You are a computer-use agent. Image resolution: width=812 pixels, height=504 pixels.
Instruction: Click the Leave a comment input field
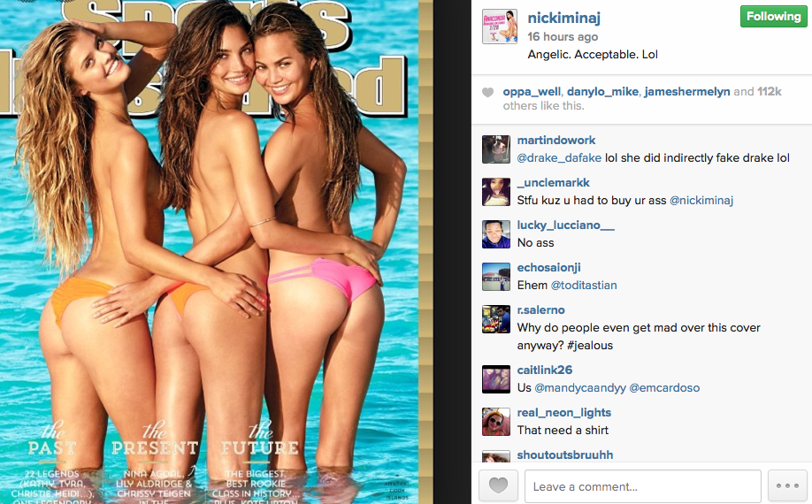click(x=643, y=486)
